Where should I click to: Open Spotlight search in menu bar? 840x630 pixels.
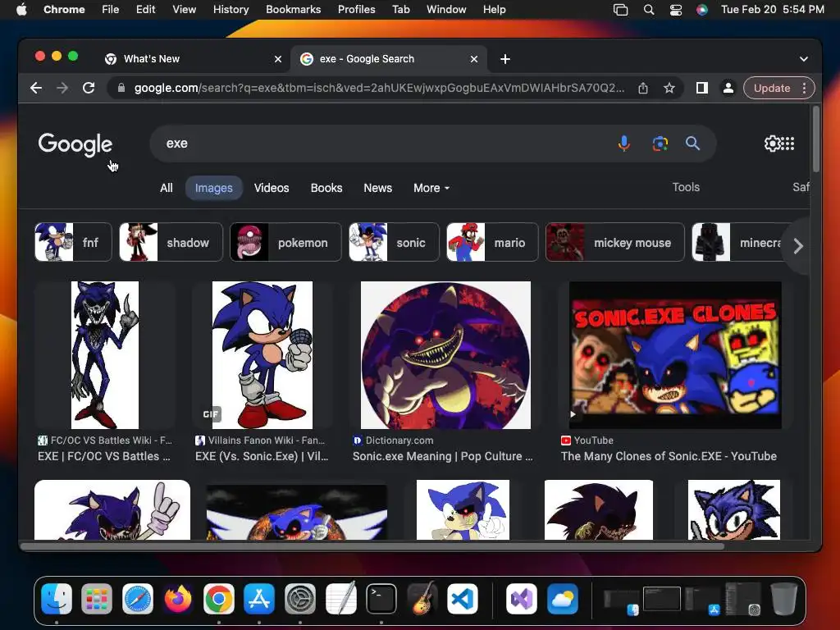[649, 10]
